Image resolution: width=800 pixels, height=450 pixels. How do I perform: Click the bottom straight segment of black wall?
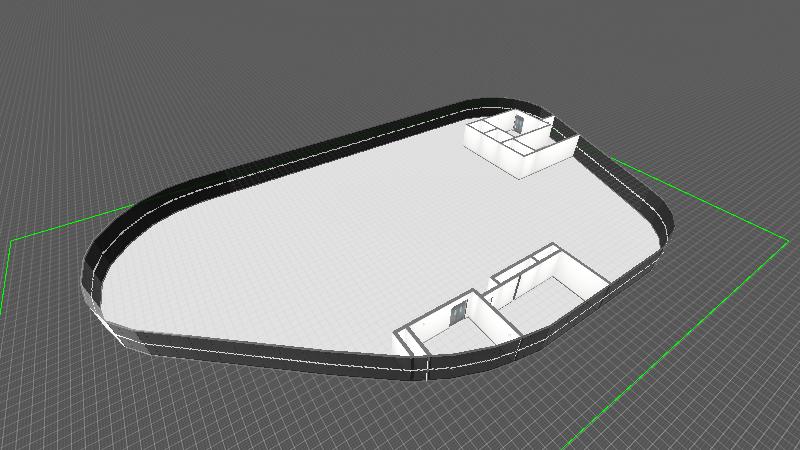coord(270,352)
